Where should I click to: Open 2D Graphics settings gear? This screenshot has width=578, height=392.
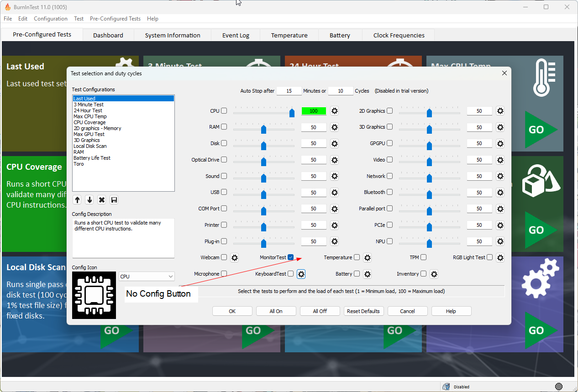[x=500, y=111]
